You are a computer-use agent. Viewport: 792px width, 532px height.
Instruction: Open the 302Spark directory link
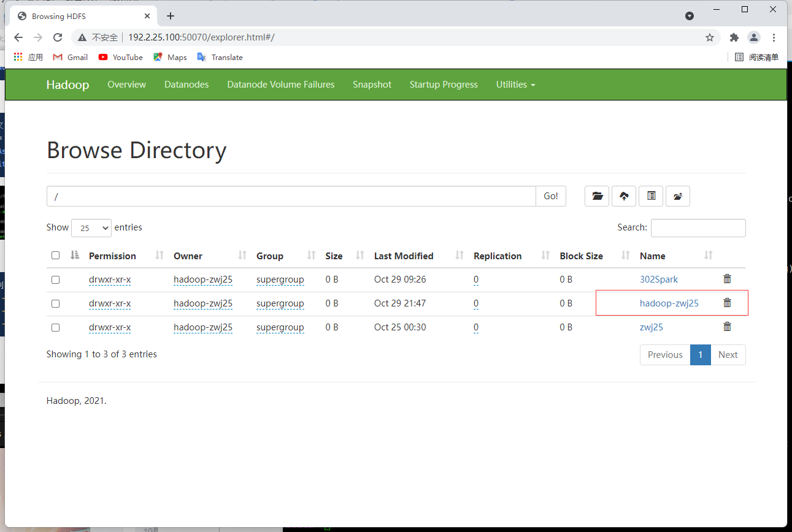click(659, 279)
